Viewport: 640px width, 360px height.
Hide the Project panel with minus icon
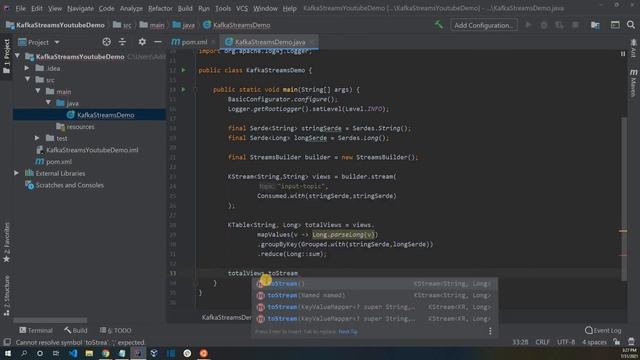coord(158,42)
